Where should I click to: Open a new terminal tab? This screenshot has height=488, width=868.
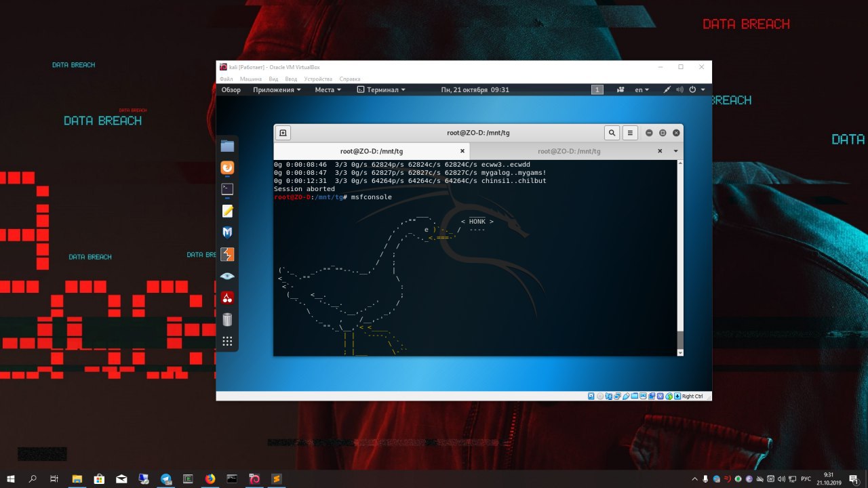pyautogui.click(x=283, y=133)
